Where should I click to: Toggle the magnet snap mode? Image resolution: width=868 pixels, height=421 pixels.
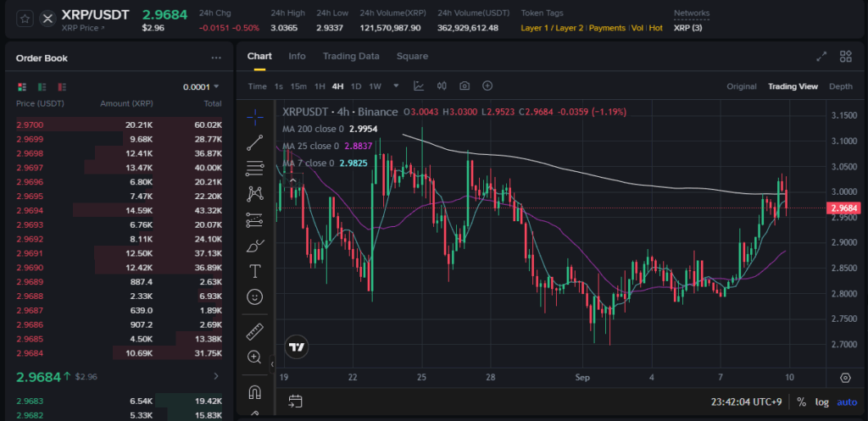coord(254,392)
